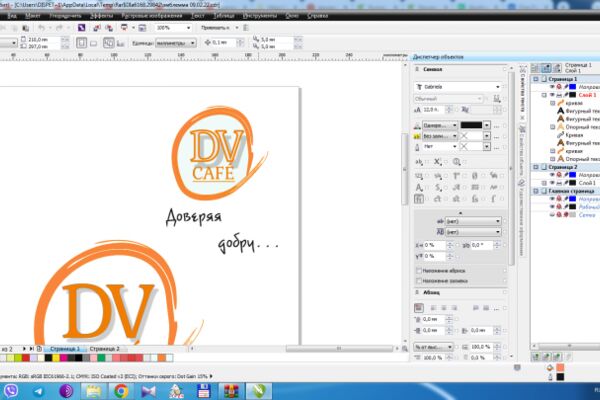The width and height of the screenshot is (600, 400).
Task: Click the New Layer button below object manager
Action: (x=536, y=357)
